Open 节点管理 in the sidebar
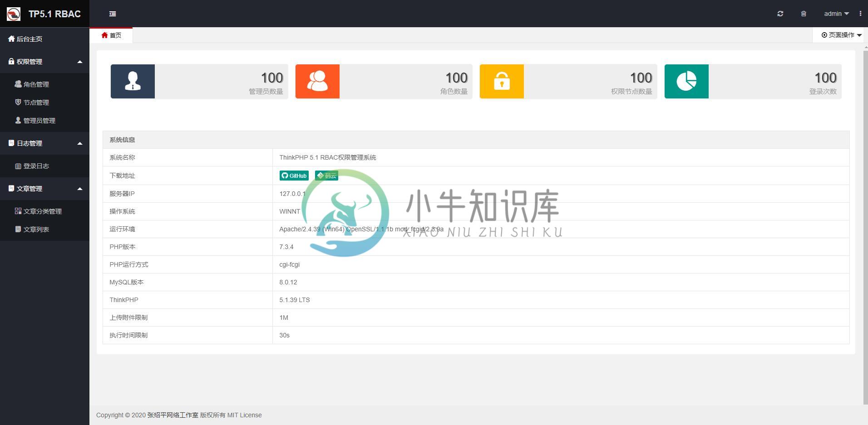This screenshot has height=425, width=868. pos(44,103)
